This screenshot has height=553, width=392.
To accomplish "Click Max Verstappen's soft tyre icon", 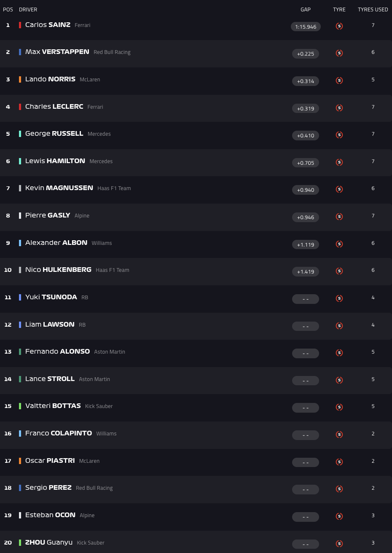I will (339, 53).
